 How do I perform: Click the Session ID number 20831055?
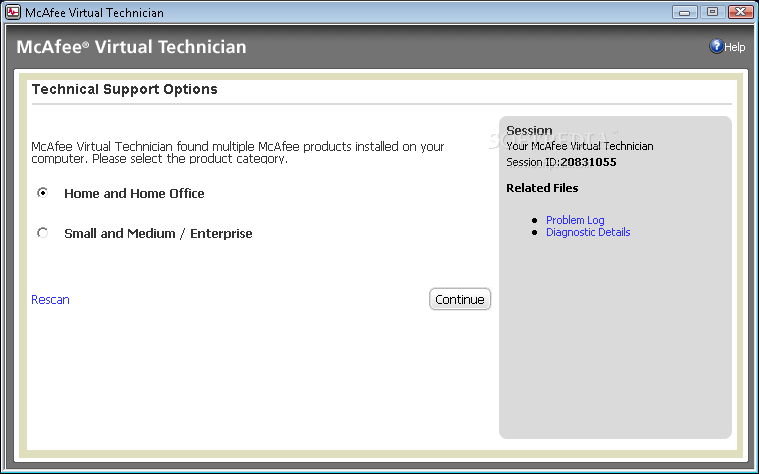[588, 162]
